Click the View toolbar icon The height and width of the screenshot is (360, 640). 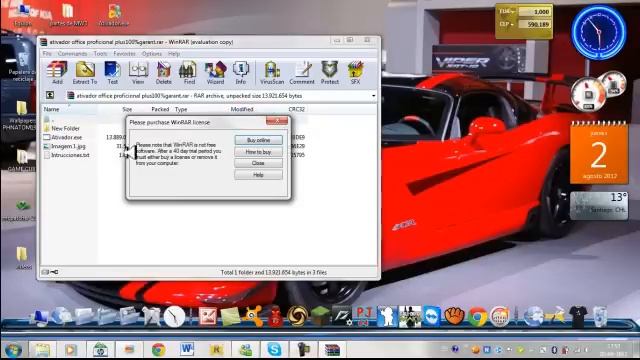[x=138, y=73]
